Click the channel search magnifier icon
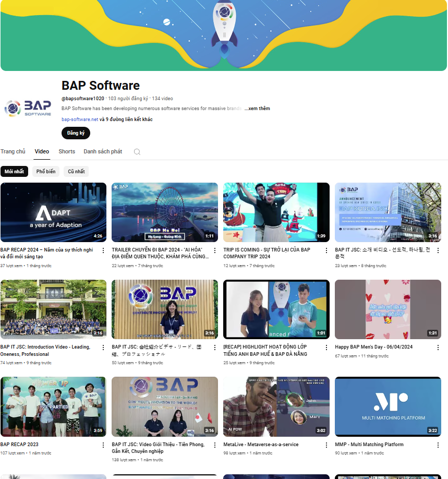Image resolution: width=448 pixels, height=479 pixels. coord(137,152)
